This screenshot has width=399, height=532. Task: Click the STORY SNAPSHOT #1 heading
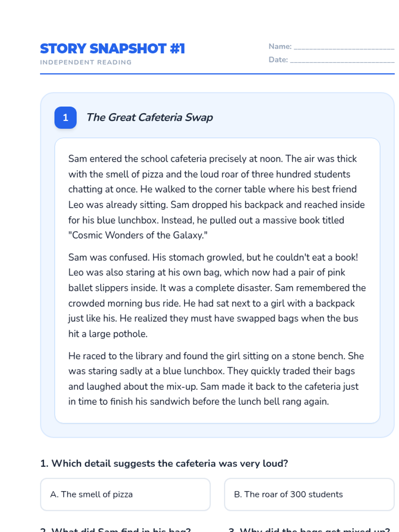(112, 49)
